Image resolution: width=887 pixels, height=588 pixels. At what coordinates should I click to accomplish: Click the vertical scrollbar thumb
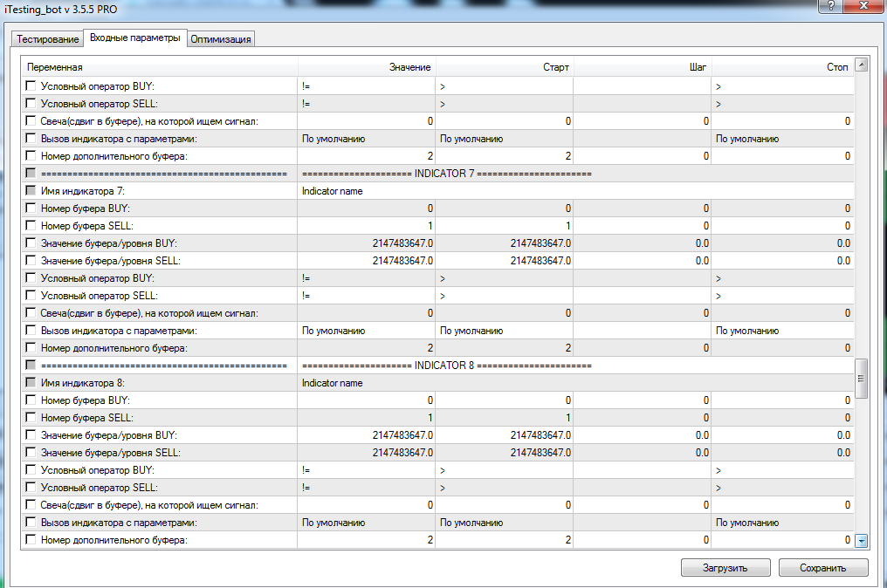861,378
